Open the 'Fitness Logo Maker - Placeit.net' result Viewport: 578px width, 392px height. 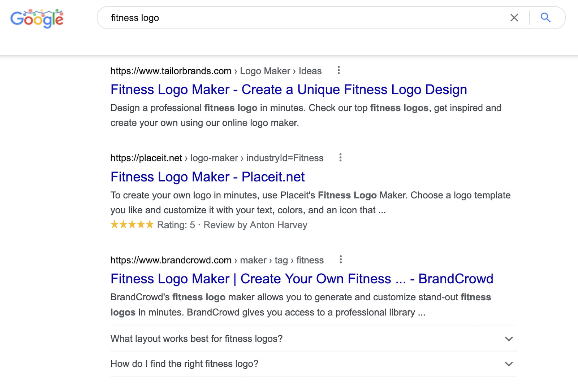coord(207,177)
